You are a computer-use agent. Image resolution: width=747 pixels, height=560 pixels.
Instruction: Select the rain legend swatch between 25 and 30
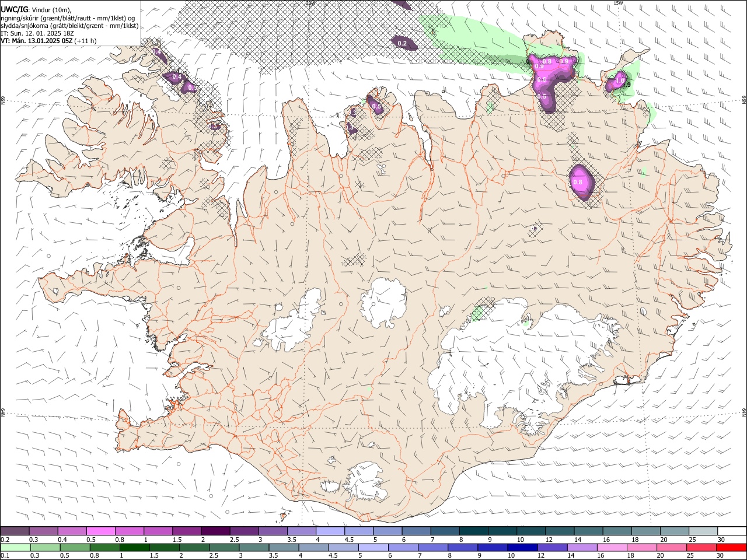coord(702,547)
